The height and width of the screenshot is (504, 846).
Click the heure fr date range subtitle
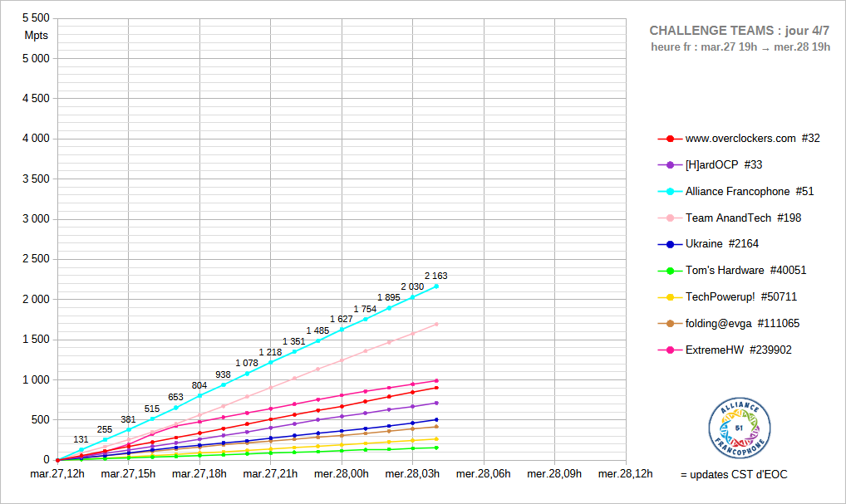tap(740, 47)
